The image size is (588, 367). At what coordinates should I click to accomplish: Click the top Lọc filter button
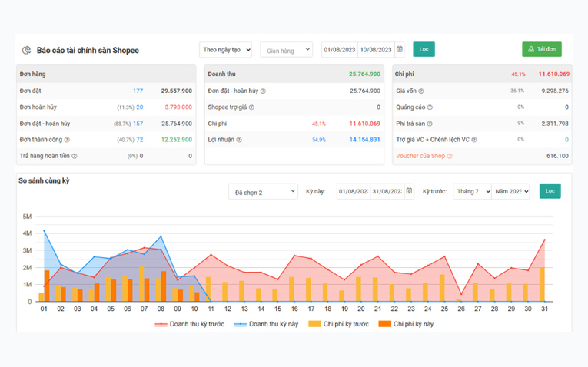click(424, 49)
